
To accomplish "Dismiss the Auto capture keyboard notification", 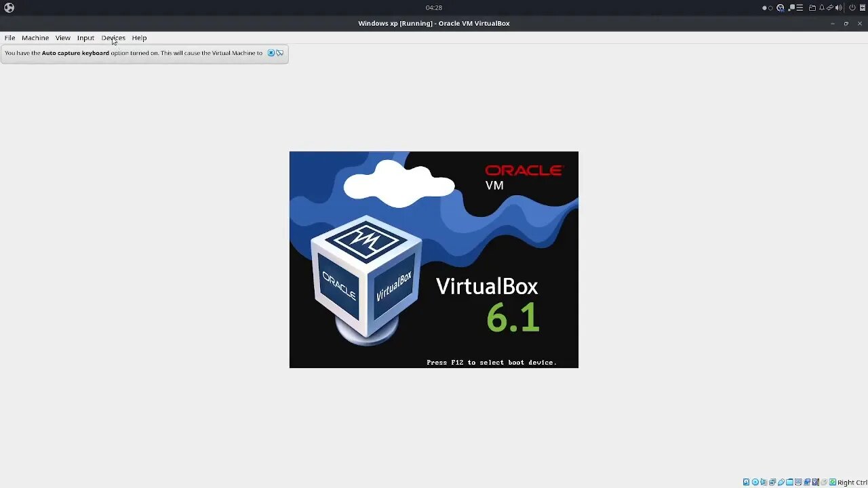I will click(x=271, y=53).
